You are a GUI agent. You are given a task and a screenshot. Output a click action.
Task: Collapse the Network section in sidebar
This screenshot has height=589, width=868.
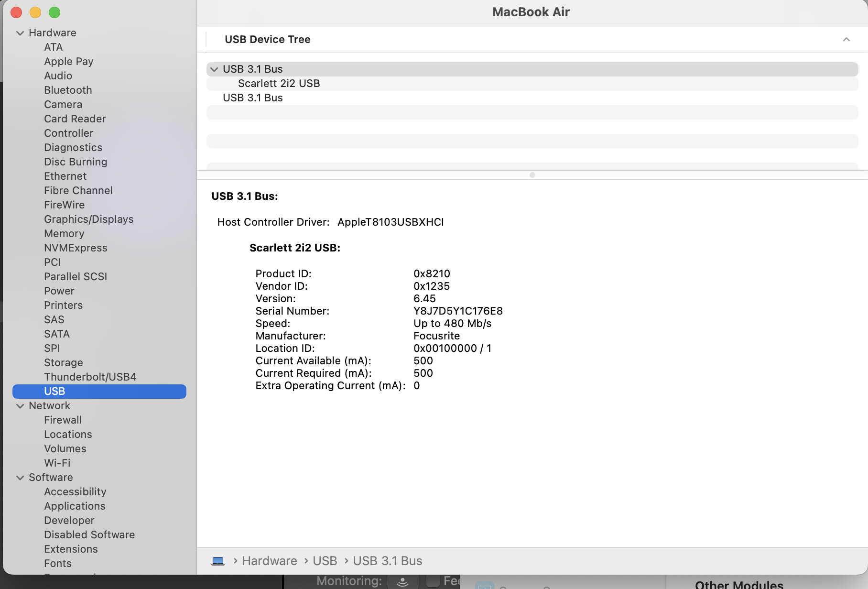(x=20, y=406)
